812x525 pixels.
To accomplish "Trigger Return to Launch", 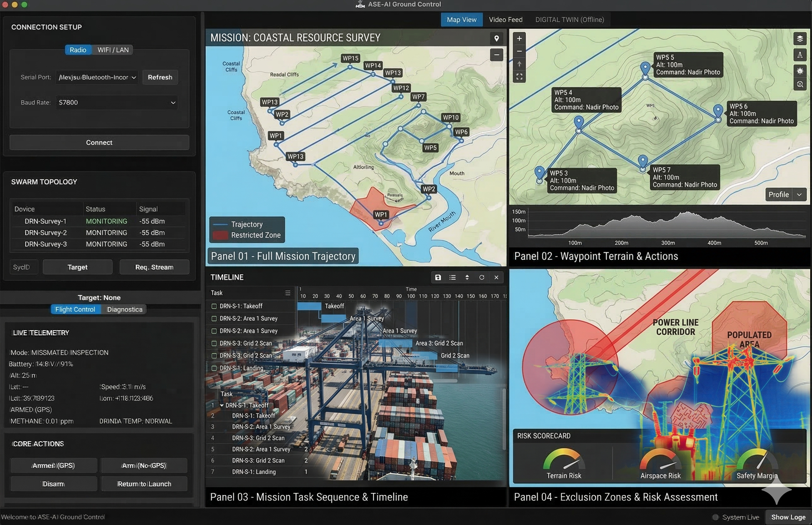I will point(144,483).
